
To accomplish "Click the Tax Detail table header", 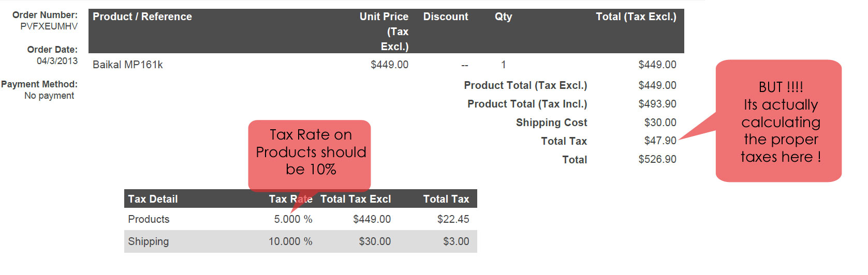I will tap(153, 199).
